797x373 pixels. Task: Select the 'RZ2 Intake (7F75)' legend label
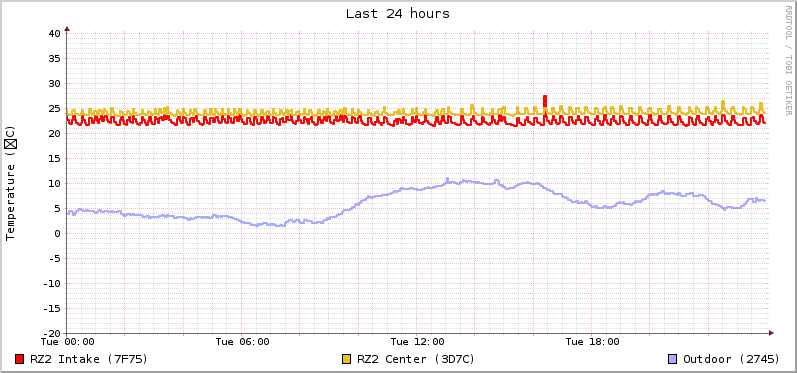pos(89,359)
